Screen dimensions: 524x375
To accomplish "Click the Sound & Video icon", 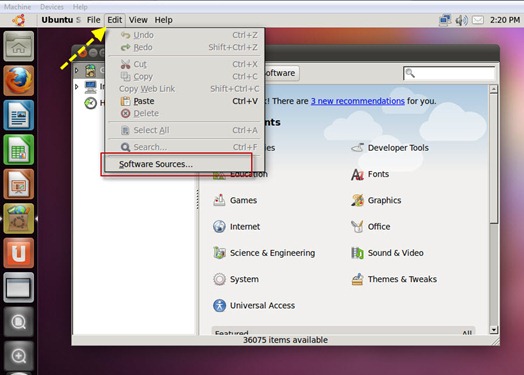I will click(357, 253).
